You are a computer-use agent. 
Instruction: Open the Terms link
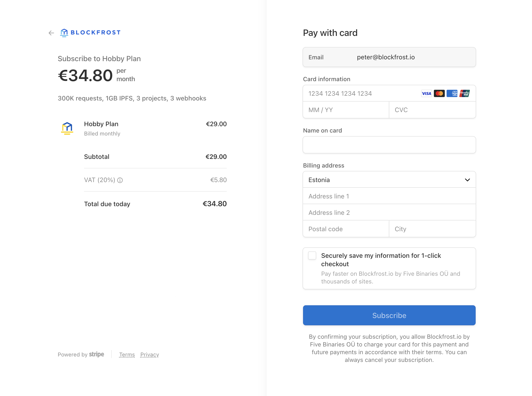[127, 355]
